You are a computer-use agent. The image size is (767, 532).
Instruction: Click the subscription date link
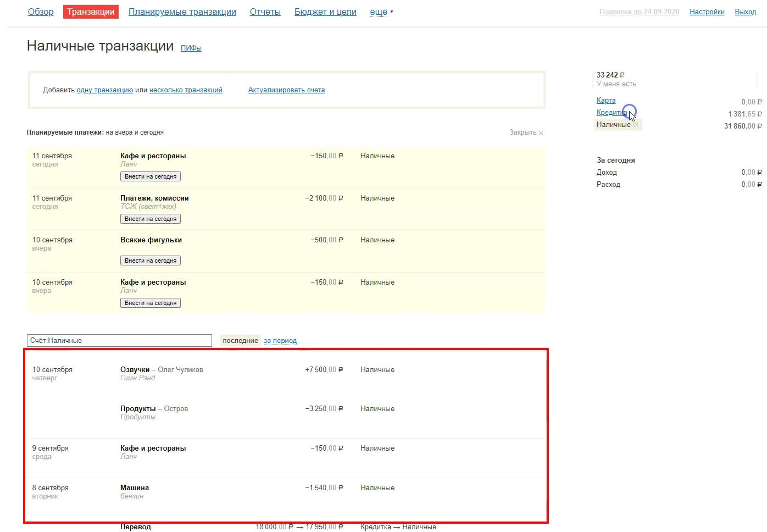pyautogui.click(x=640, y=12)
